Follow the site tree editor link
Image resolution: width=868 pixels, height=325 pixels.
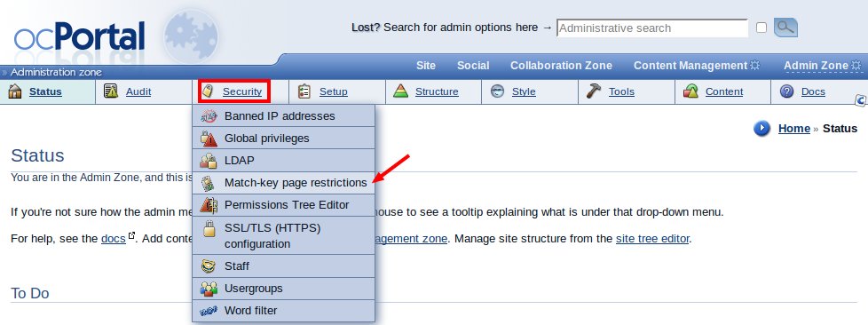(x=652, y=239)
